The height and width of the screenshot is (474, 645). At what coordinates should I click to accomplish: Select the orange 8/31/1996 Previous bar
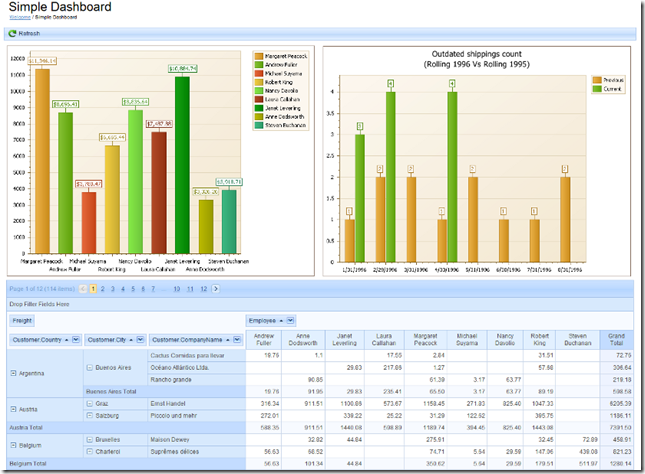[565, 220]
